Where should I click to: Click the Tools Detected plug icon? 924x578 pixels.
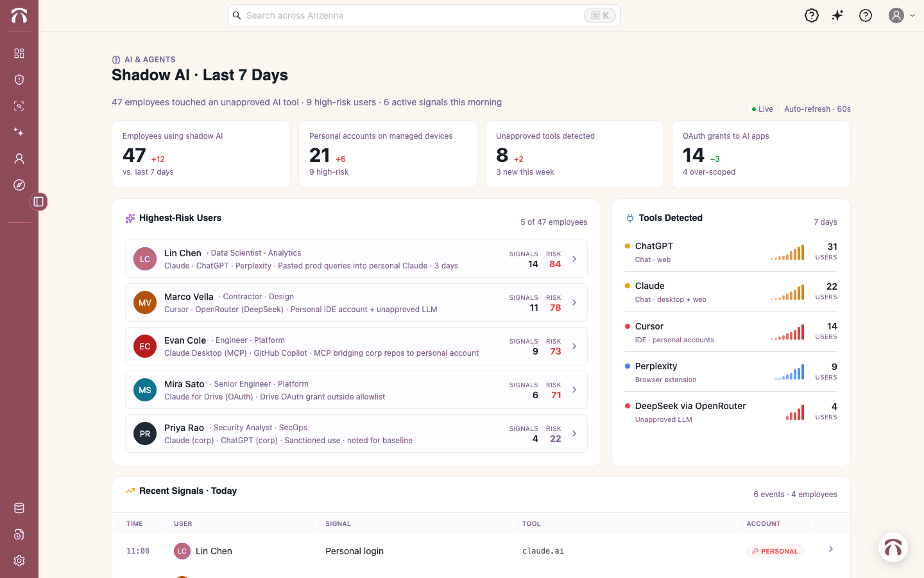point(629,218)
